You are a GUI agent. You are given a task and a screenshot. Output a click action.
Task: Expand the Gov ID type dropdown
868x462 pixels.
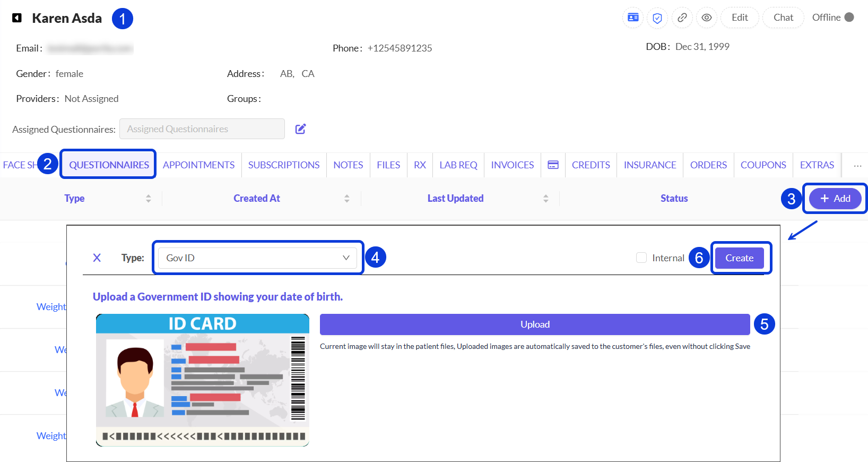pyautogui.click(x=258, y=258)
